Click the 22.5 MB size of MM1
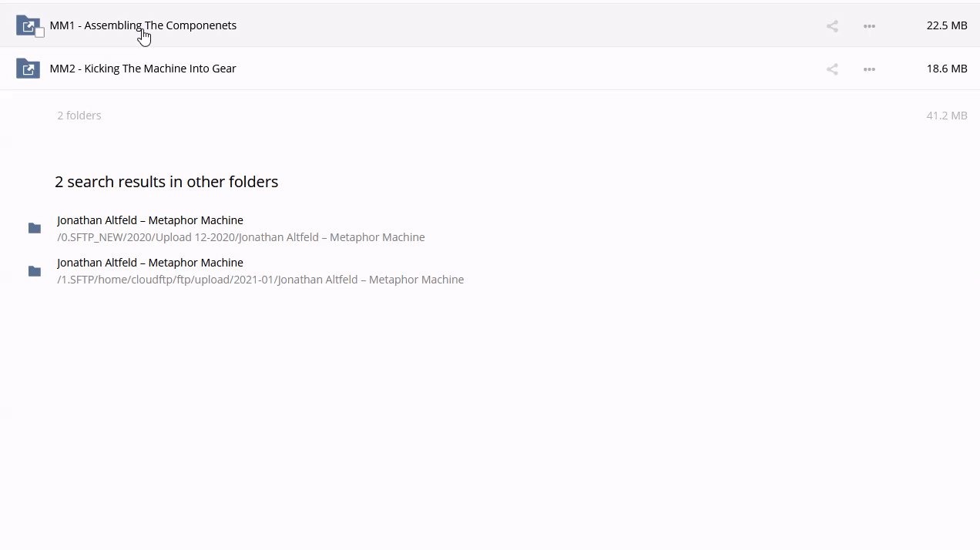The image size is (980, 550). (x=946, y=25)
